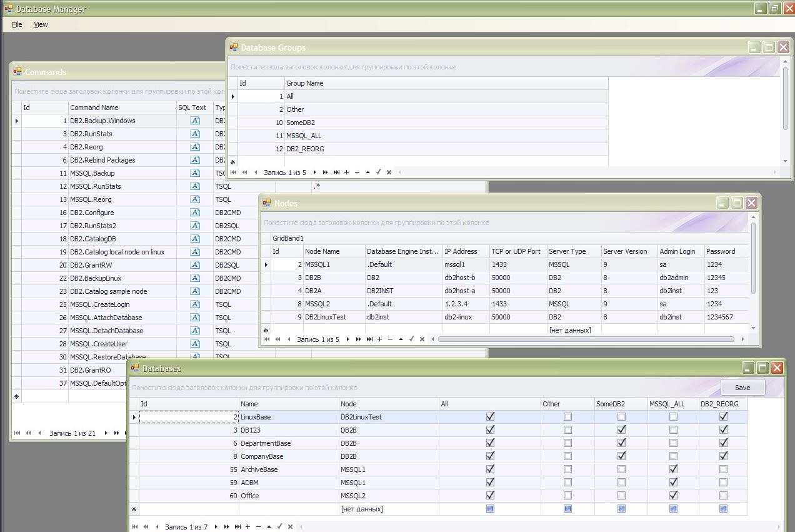Click Nodes horizontal scrollbar thumb
The image size is (795, 532).
pos(586,339)
